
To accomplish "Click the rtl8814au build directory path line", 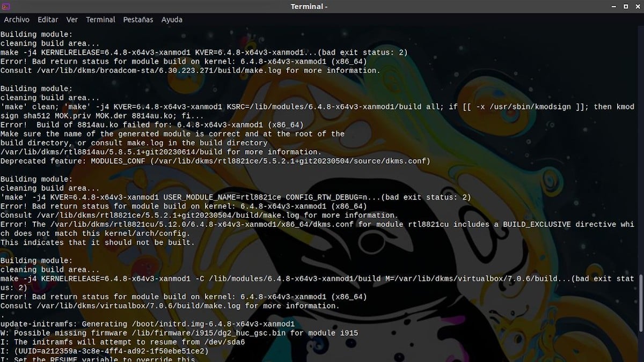I will (160, 152).
